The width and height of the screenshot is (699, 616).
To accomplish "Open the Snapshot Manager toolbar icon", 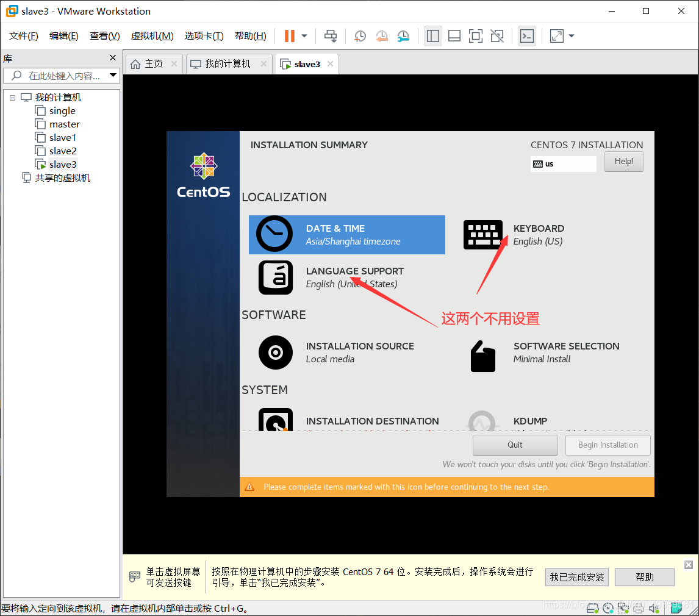I will pos(403,36).
